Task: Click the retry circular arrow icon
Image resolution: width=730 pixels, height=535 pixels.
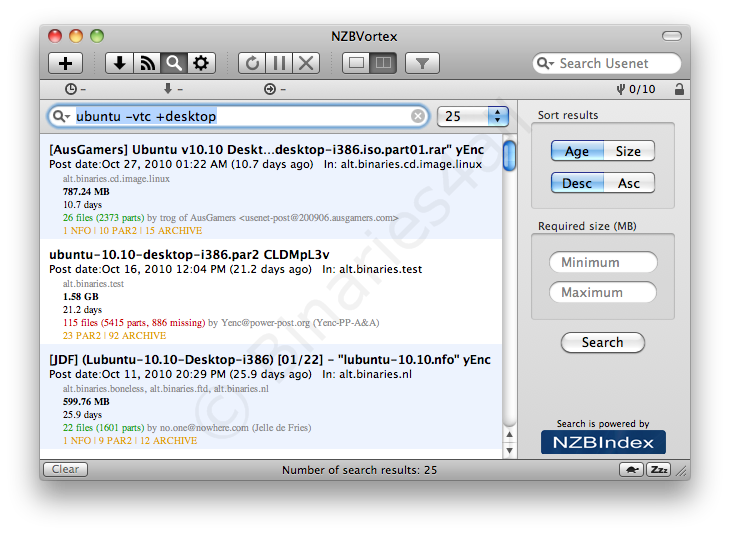Action: [x=252, y=63]
